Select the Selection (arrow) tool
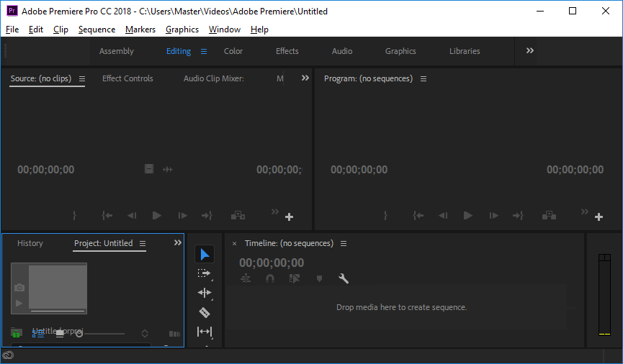This screenshot has height=364, width=623. [205, 255]
